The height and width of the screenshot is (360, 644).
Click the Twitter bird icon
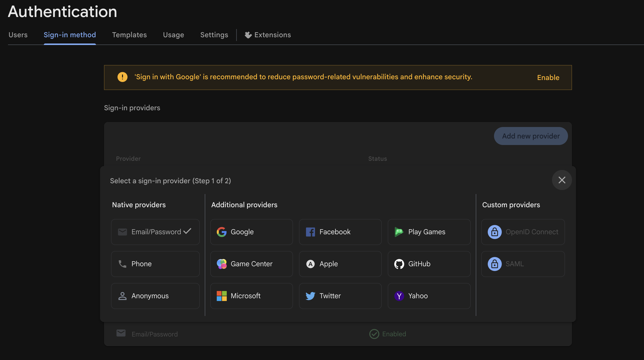(310, 296)
